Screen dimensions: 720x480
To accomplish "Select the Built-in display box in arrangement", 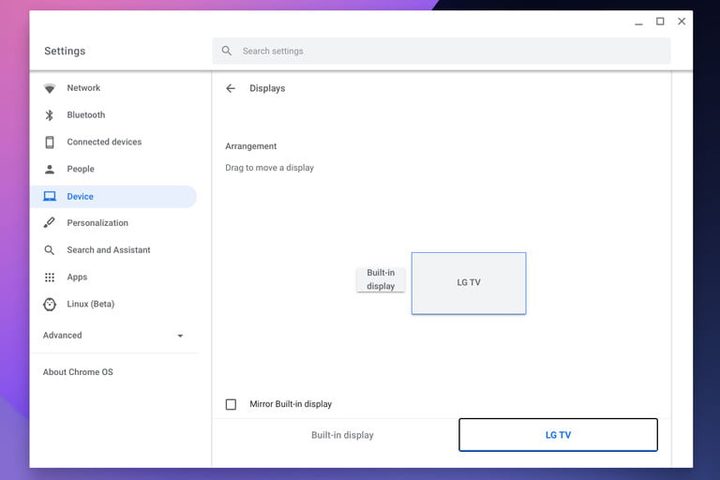I will point(381,279).
